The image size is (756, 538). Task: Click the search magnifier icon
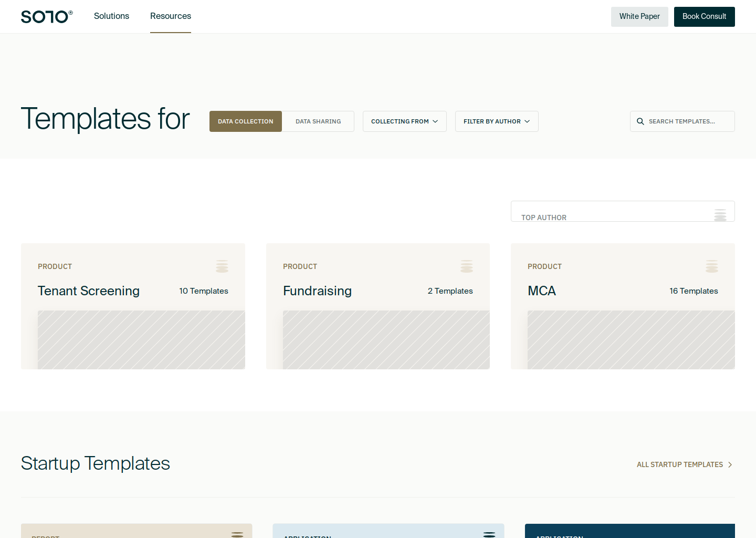pos(640,121)
